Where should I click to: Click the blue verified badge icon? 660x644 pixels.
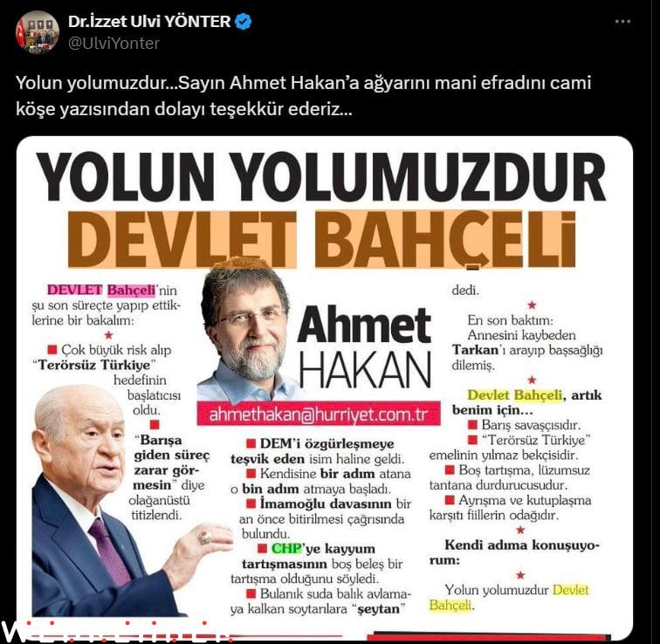point(243,22)
